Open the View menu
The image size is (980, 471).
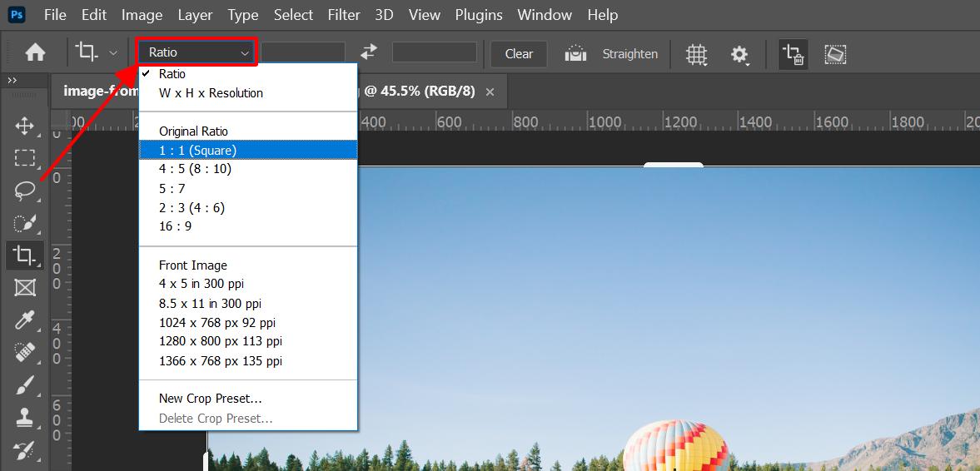(x=425, y=15)
